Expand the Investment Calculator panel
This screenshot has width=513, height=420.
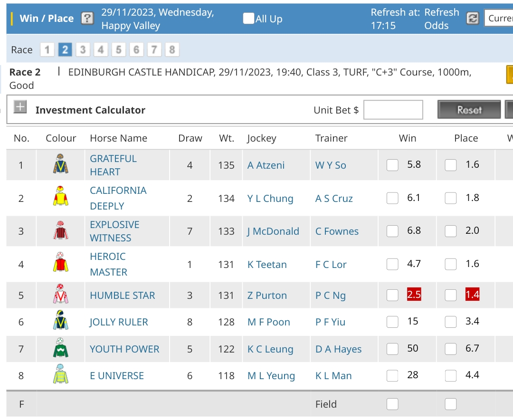20,107
